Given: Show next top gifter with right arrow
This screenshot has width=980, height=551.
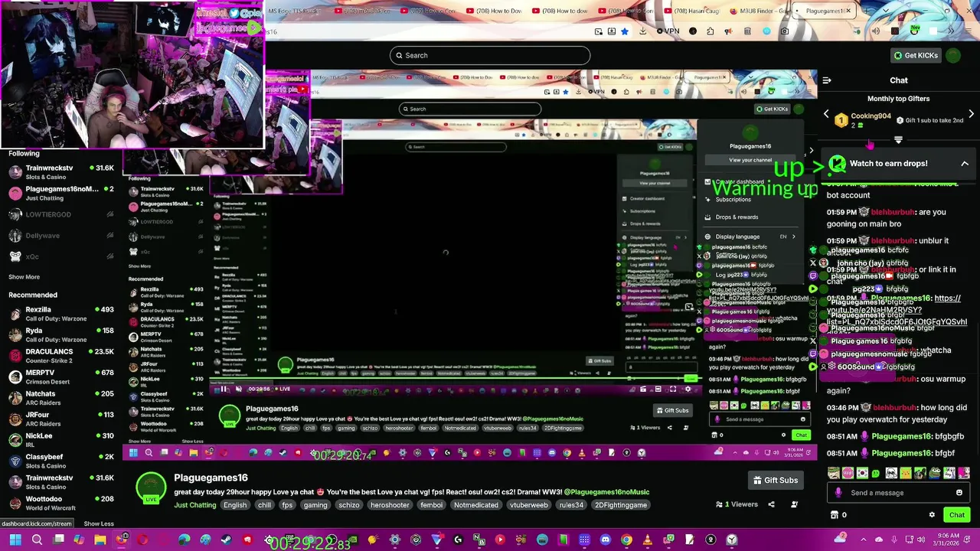Looking at the screenshot, I should [x=971, y=115].
